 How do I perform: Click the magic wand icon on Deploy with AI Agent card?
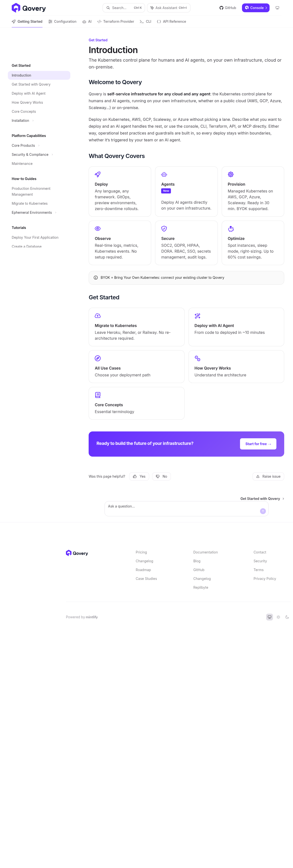[x=198, y=316]
